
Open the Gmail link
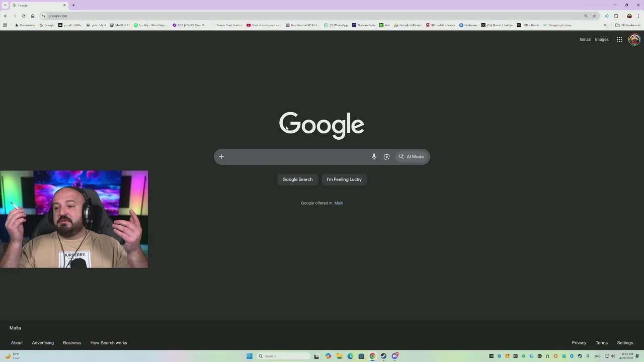[x=585, y=39]
